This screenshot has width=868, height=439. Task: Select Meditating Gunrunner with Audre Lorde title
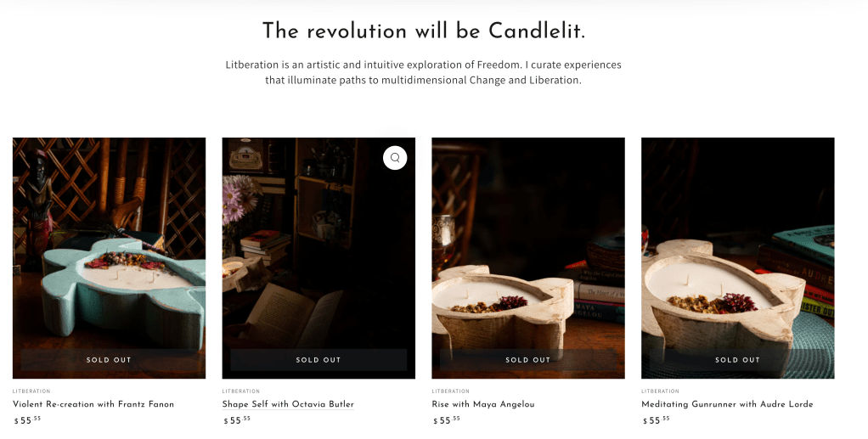[x=727, y=404]
